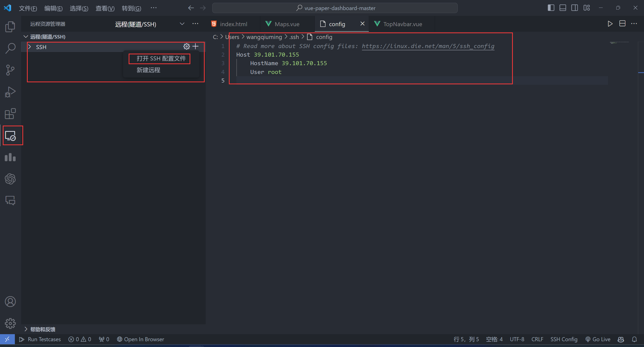Toggle the secondary sidebar visibility
Screen dimensions: 644x347
[x=575, y=8]
